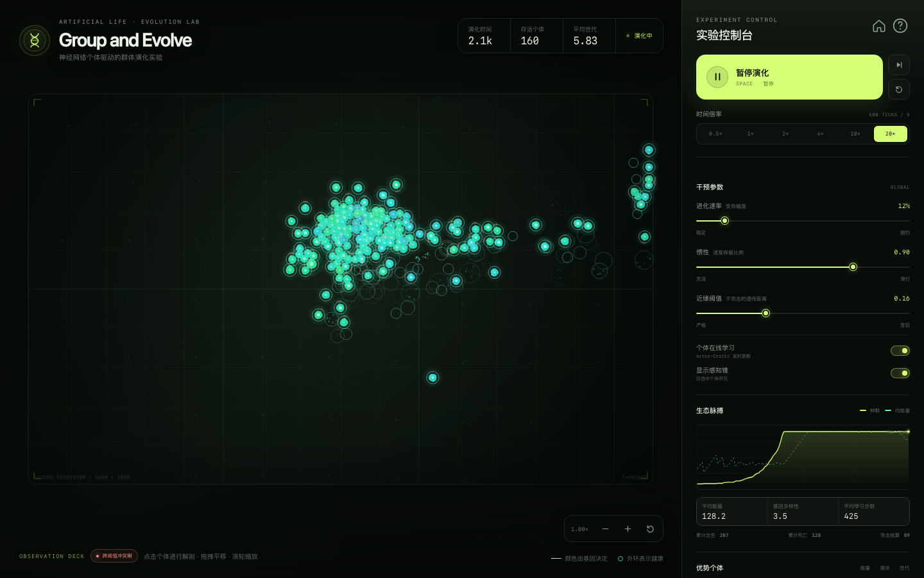Click the 累计出生 287 counter
Image resolution: width=924 pixels, height=578 pixels.
coord(712,535)
